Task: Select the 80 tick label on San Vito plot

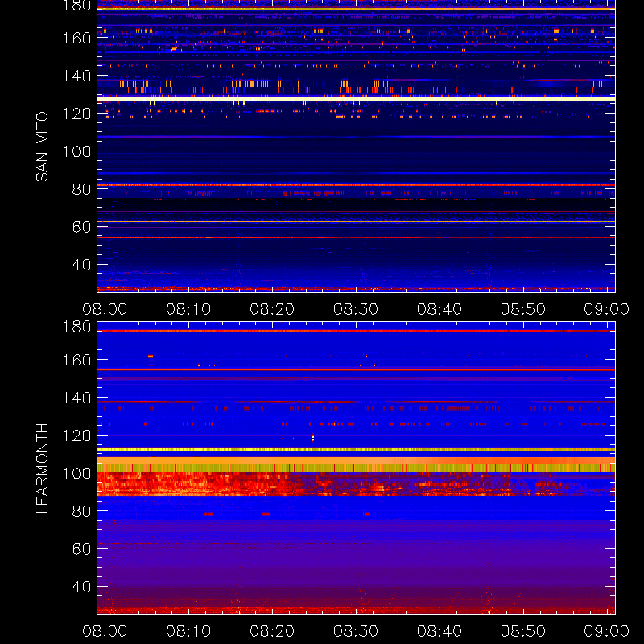Action: tap(81, 189)
